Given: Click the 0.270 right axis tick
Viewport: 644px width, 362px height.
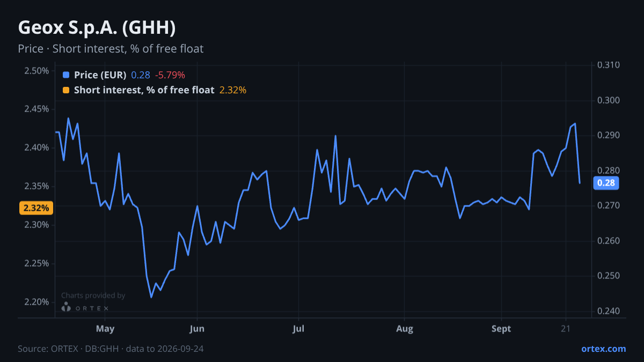Looking at the screenshot, I should click(x=609, y=205).
